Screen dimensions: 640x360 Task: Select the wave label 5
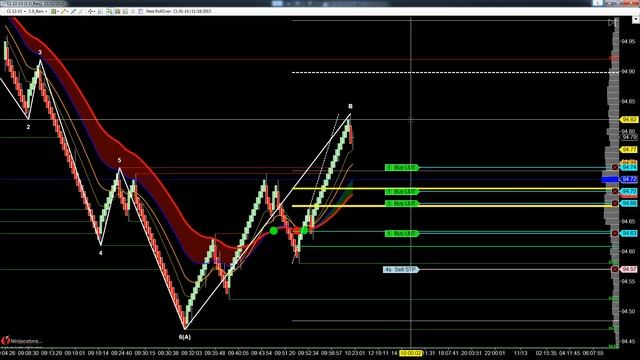(119, 160)
